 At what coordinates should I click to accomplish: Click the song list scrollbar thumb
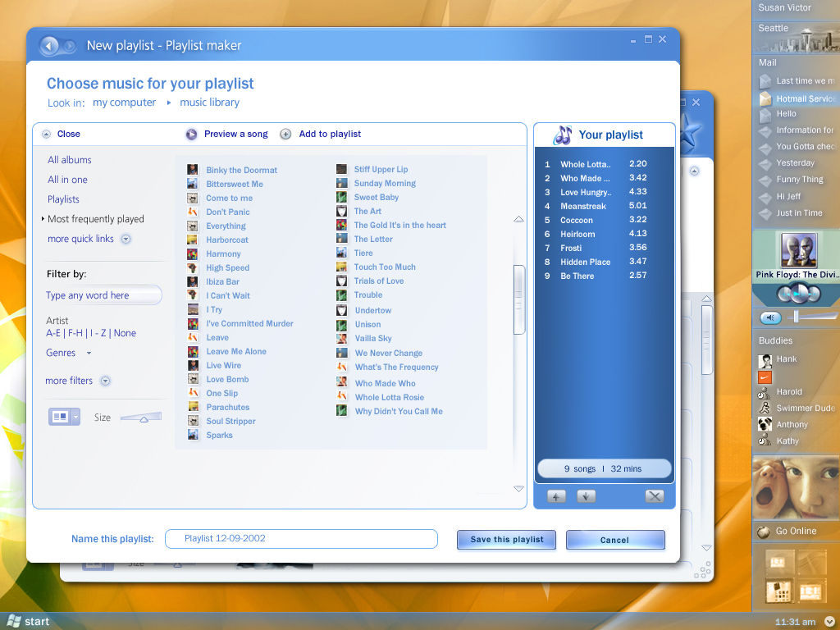518,299
